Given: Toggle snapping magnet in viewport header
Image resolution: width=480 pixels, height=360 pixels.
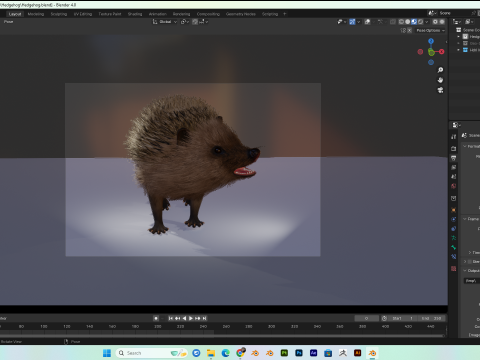Looking at the screenshot, I should tap(195, 22).
